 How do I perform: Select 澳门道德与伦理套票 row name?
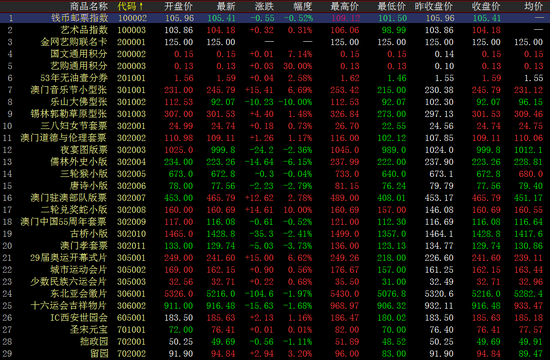click(64, 138)
